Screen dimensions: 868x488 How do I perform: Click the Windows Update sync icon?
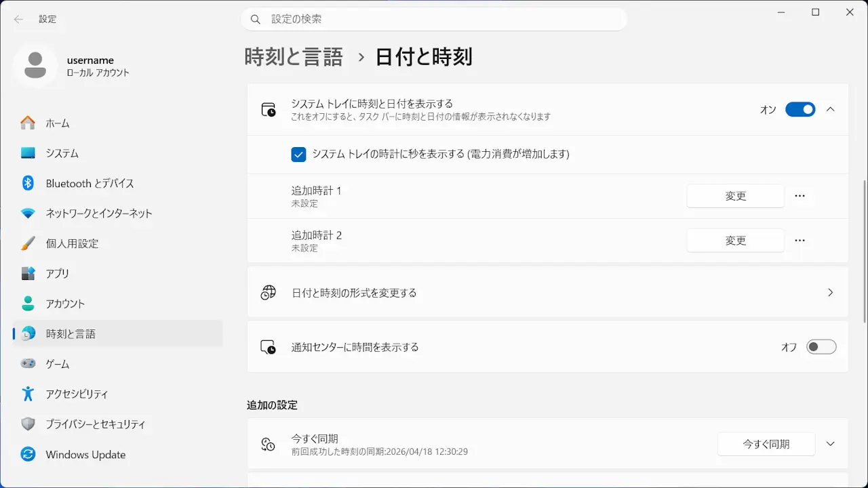[x=28, y=454]
